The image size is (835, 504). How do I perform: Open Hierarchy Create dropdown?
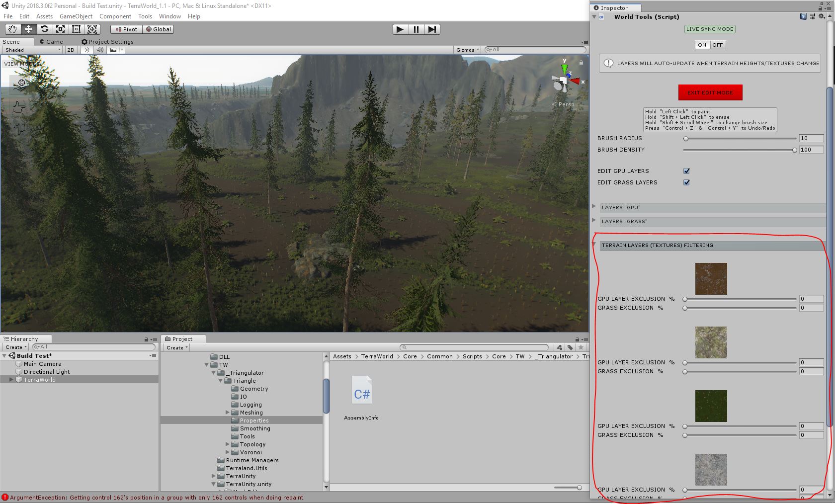[15, 347]
